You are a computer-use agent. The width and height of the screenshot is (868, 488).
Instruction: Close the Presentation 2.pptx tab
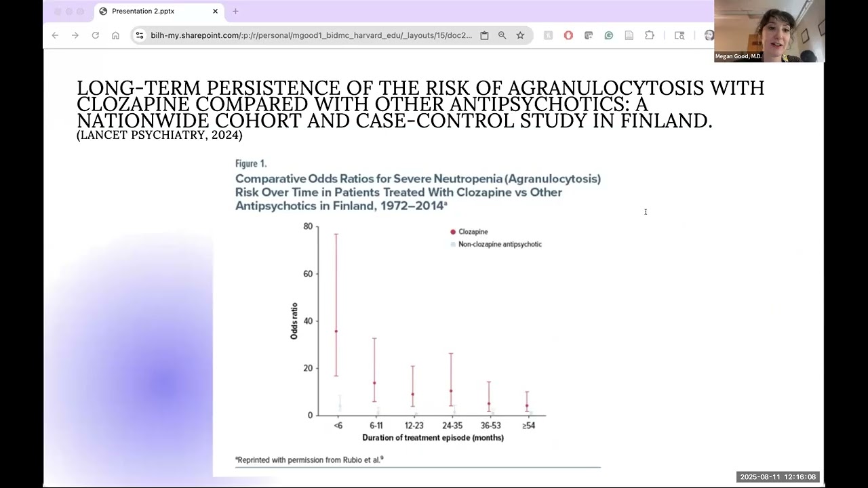(216, 11)
